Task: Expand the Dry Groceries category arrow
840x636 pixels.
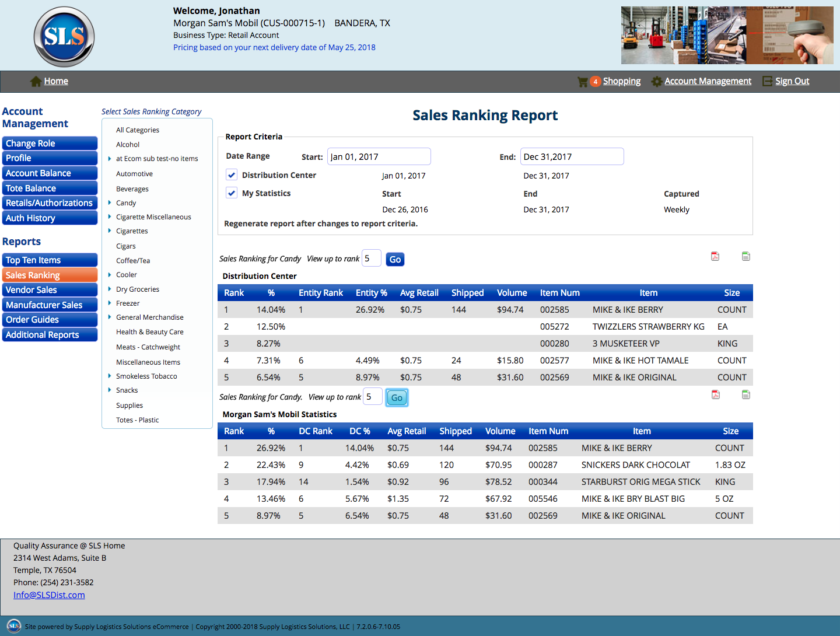Action: 109,289
